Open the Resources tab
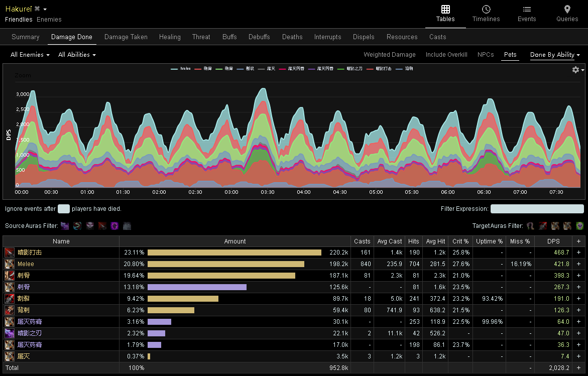The image size is (588, 376). click(402, 37)
